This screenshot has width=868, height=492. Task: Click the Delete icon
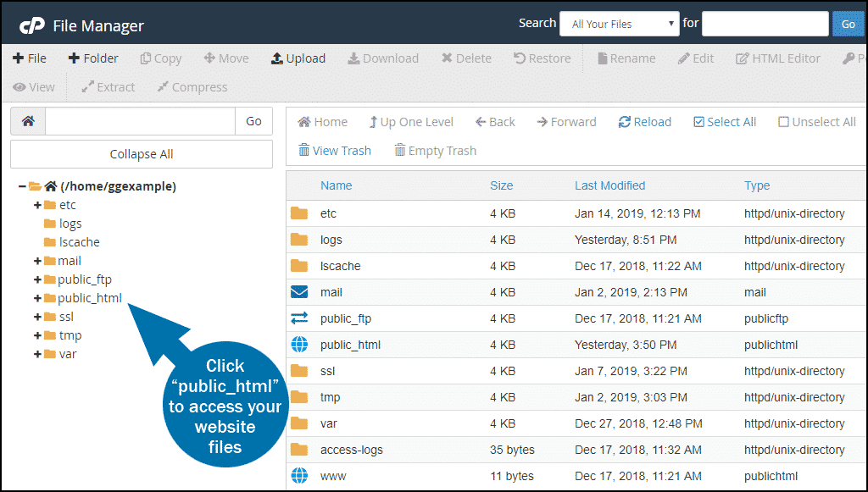pyautogui.click(x=465, y=58)
